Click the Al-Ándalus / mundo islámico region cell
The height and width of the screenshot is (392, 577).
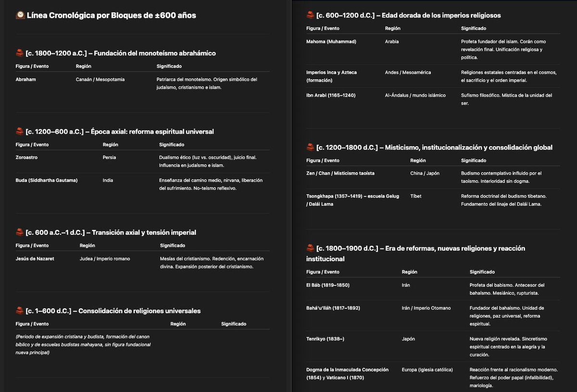(x=415, y=95)
